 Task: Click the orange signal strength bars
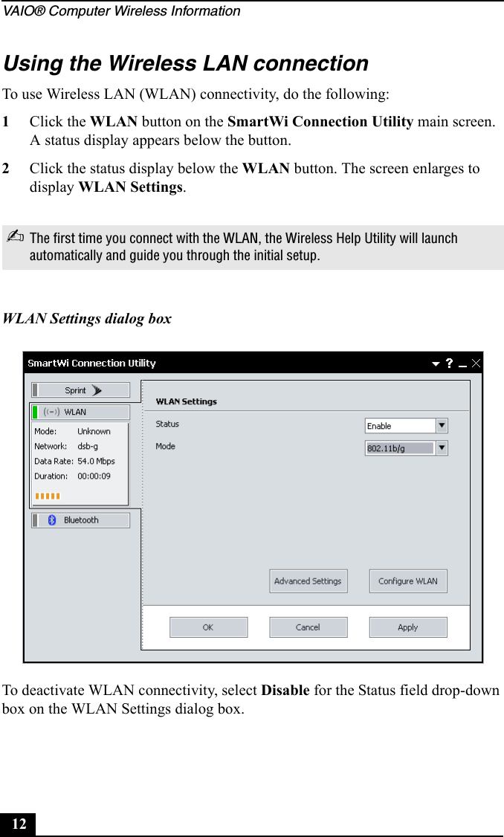pos(48,496)
